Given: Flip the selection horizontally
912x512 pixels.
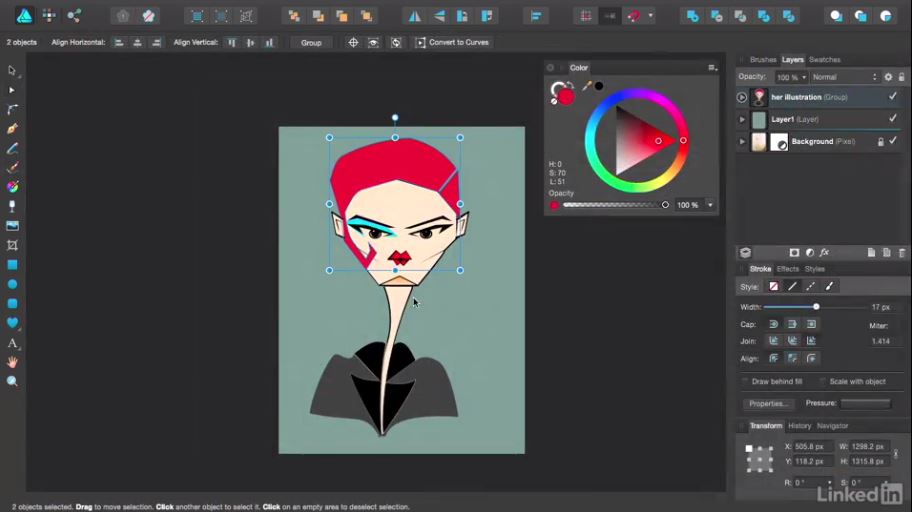Looking at the screenshot, I should point(415,16).
